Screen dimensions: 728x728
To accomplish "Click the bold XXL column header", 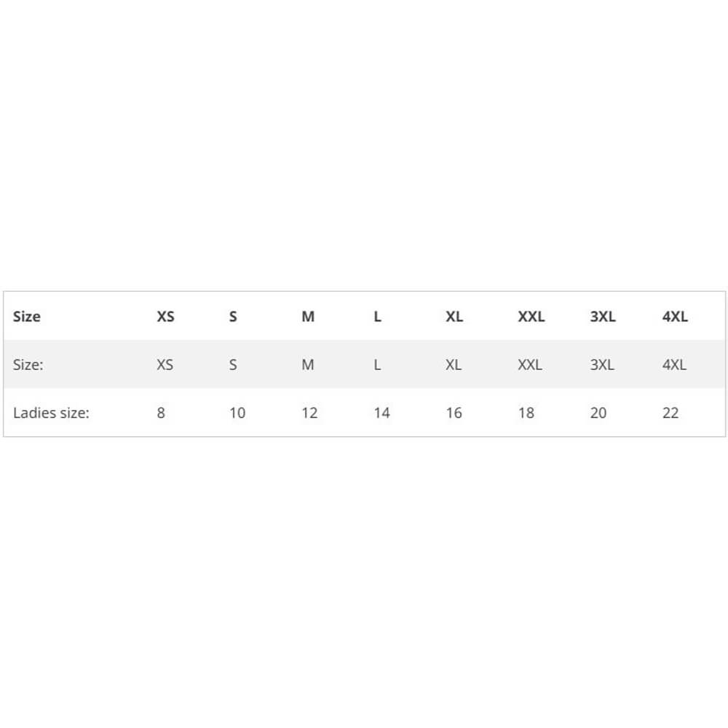I will 531,317.
